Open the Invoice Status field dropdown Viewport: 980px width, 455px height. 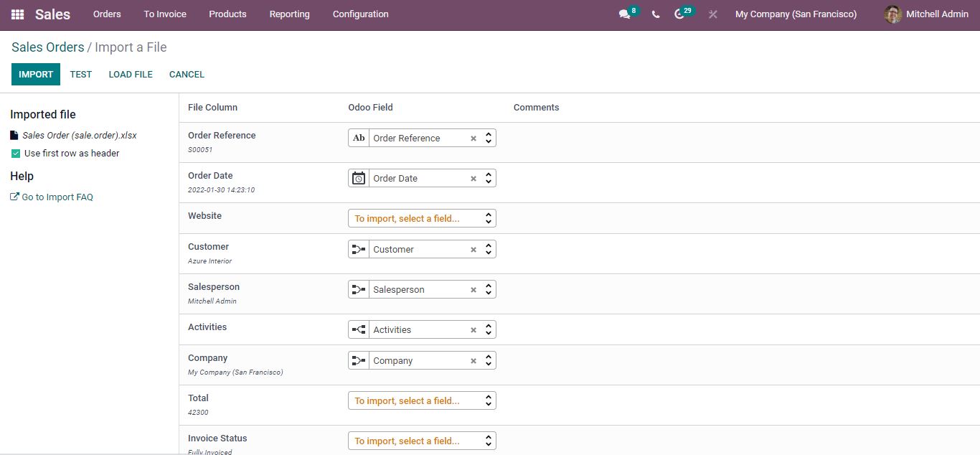(422, 441)
